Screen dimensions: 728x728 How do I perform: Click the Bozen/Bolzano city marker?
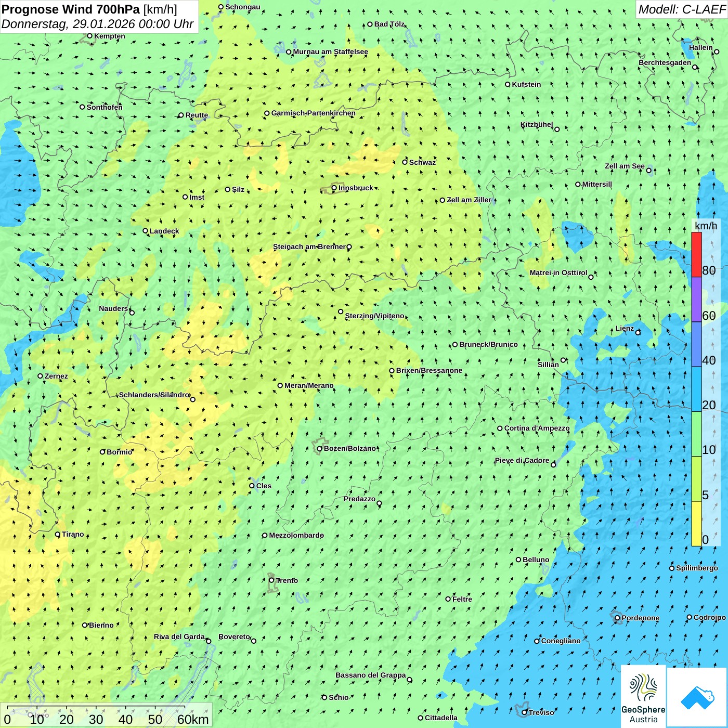click(x=320, y=448)
